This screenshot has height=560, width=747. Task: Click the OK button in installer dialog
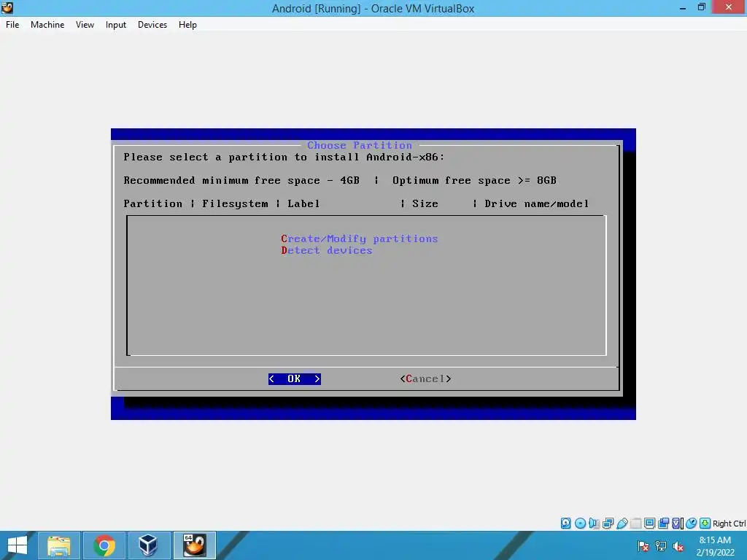tap(295, 379)
